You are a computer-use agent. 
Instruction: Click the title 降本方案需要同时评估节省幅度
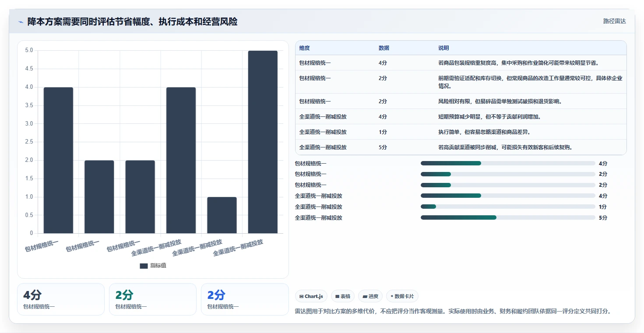pyautogui.click(x=132, y=21)
